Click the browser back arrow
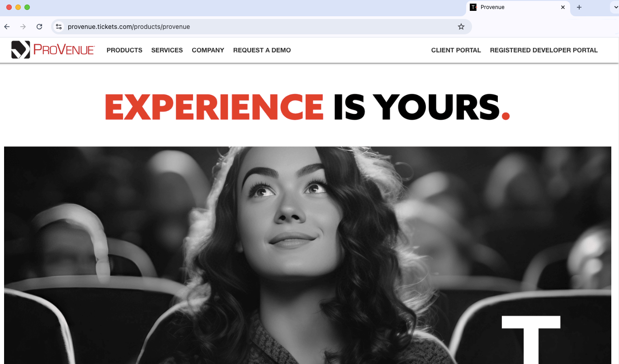The height and width of the screenshot is (364, 619). pyautogui.click(x=7, y=27)
